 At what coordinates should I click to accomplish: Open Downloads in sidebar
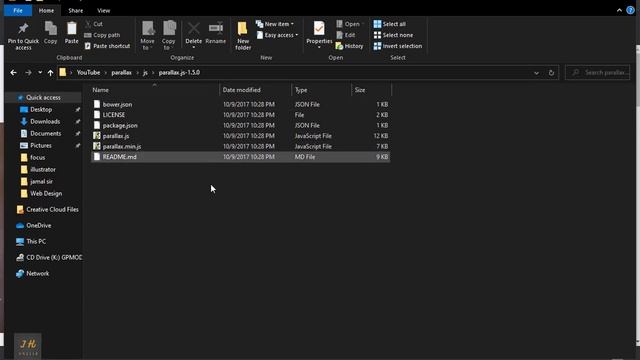(x=45, y=122)
